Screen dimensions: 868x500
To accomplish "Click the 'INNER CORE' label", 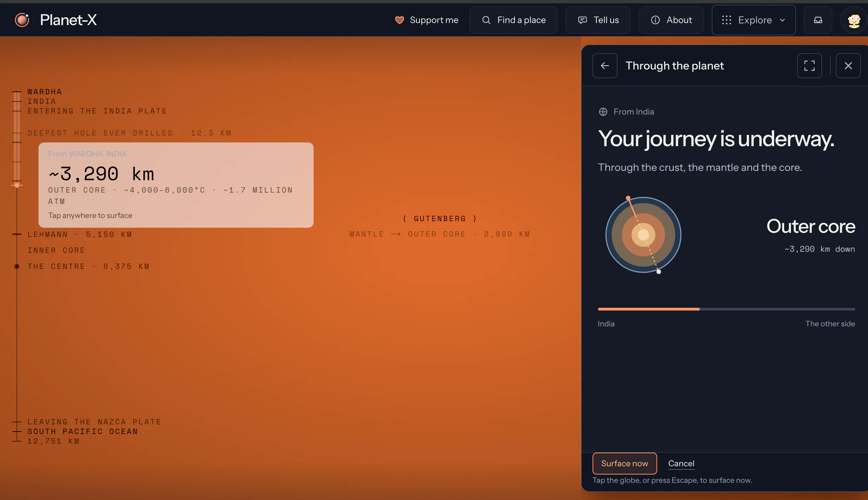I will [56, 250].
